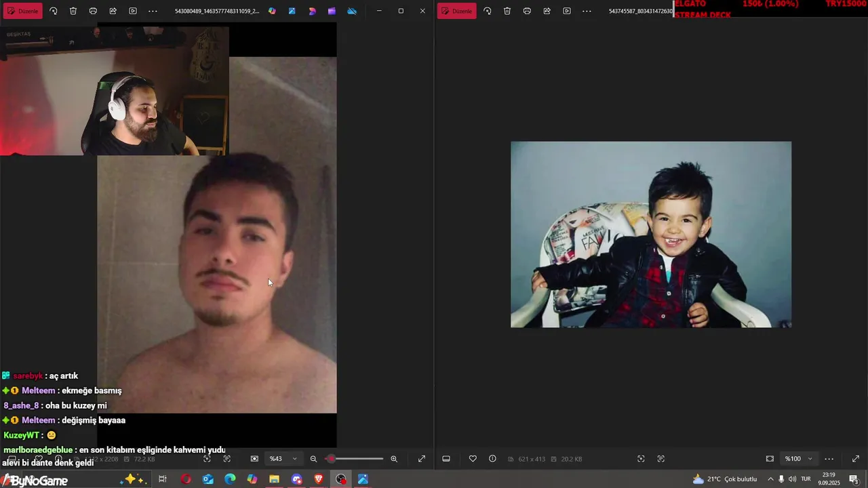
Task: Click OneDrive cloud icon in left window title bar
Action: coord(352,11)
